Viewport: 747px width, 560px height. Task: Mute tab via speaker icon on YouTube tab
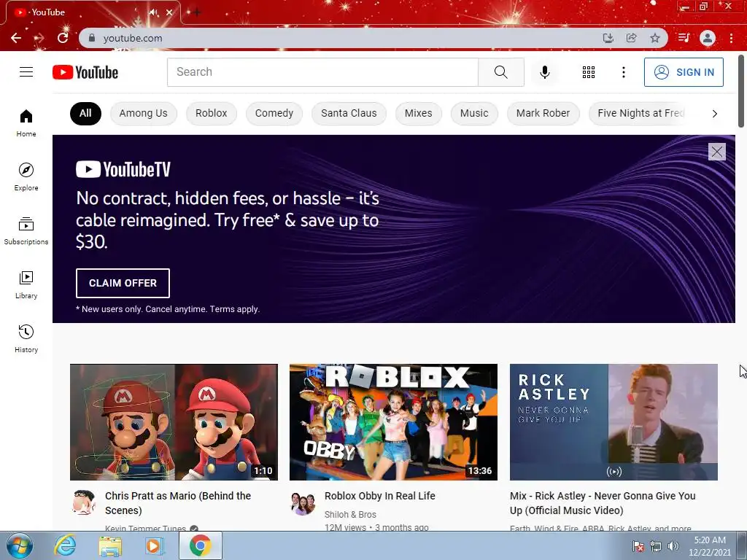[153, 12]
